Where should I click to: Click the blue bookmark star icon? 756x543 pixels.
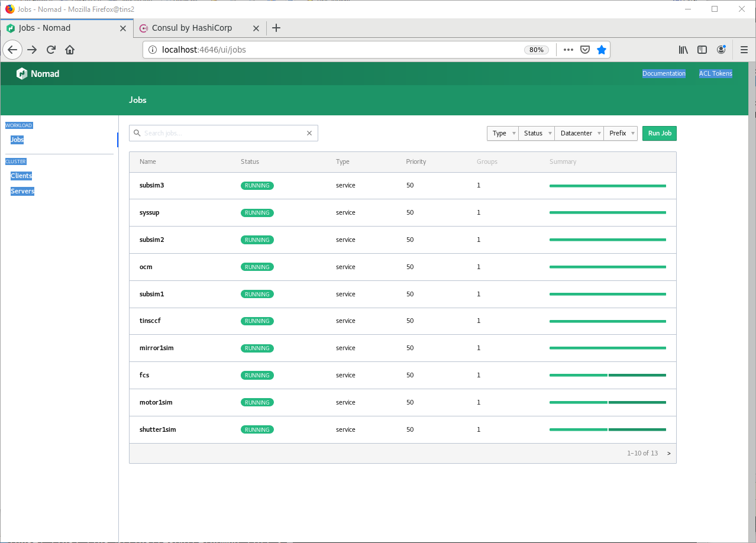(601, 50)
